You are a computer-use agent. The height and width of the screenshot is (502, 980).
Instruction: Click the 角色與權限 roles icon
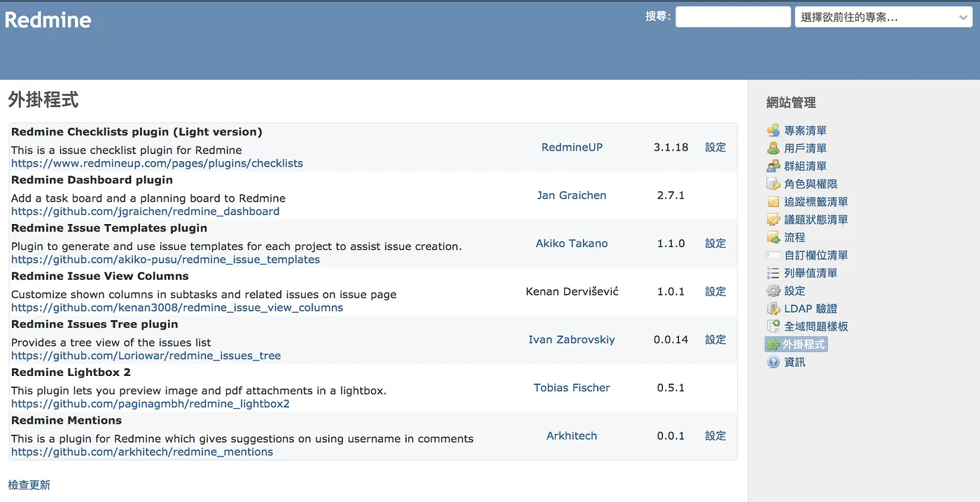coord(773,184)
